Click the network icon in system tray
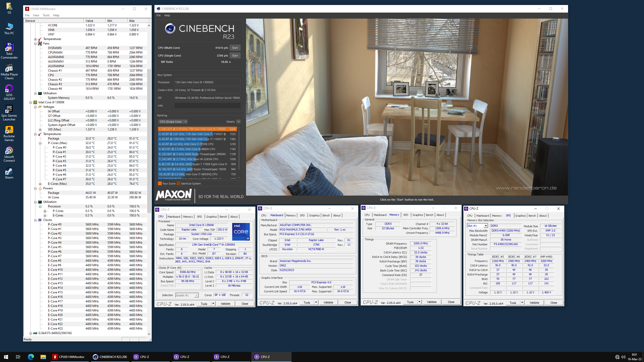 click(x=617, y=357)
